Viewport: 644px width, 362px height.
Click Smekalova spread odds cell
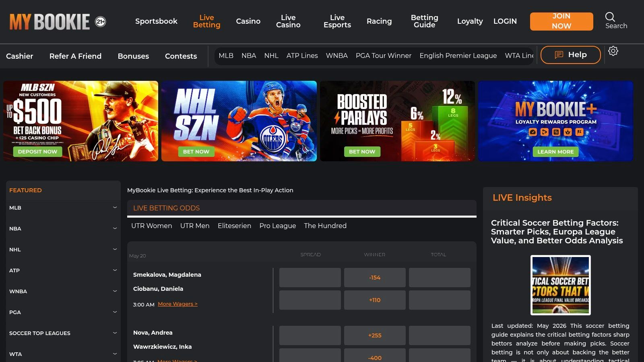310,278
